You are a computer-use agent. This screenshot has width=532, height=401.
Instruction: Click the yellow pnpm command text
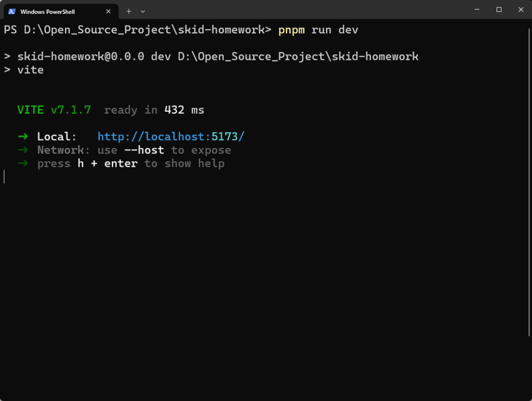[x=292, y=30]
